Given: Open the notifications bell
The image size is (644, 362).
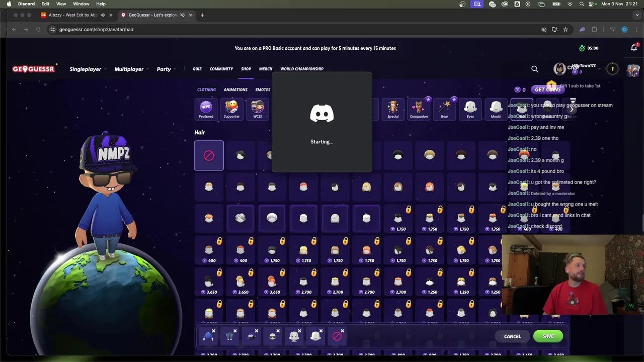Looking at the screenshot, I should pyautogui.click(x=634, y=48).
